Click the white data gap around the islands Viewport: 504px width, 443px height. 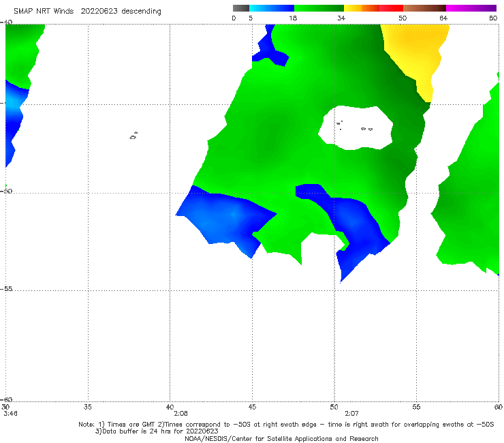pyautogui.click(x=356, y=127)
